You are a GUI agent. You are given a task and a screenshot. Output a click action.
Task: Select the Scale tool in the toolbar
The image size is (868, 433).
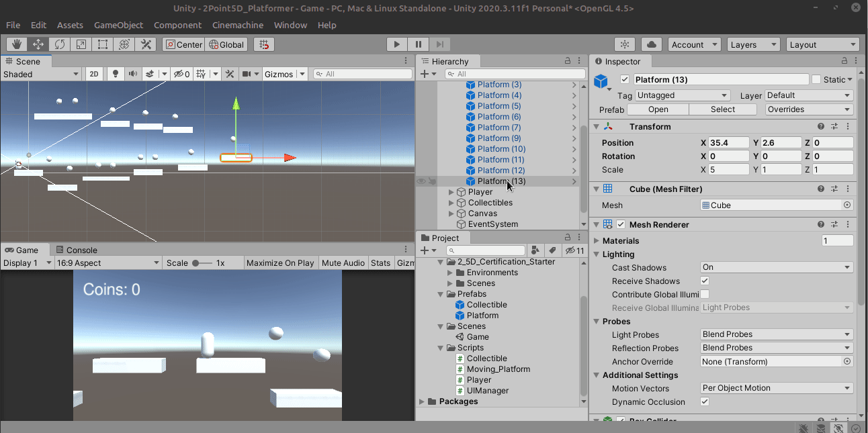[x=81, y=44]
